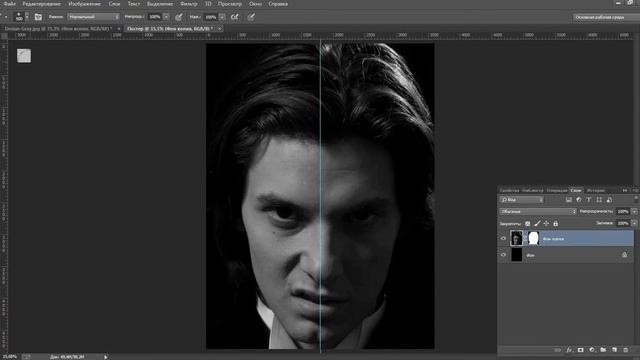Click the layer opacity value field

point(623,211)
